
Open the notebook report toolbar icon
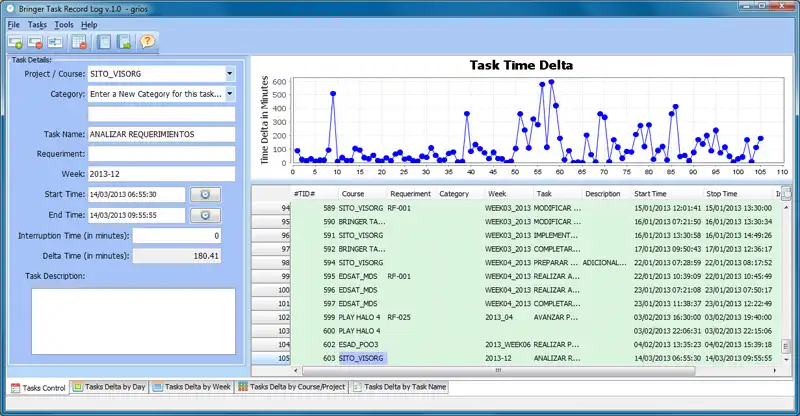[104, 42]
